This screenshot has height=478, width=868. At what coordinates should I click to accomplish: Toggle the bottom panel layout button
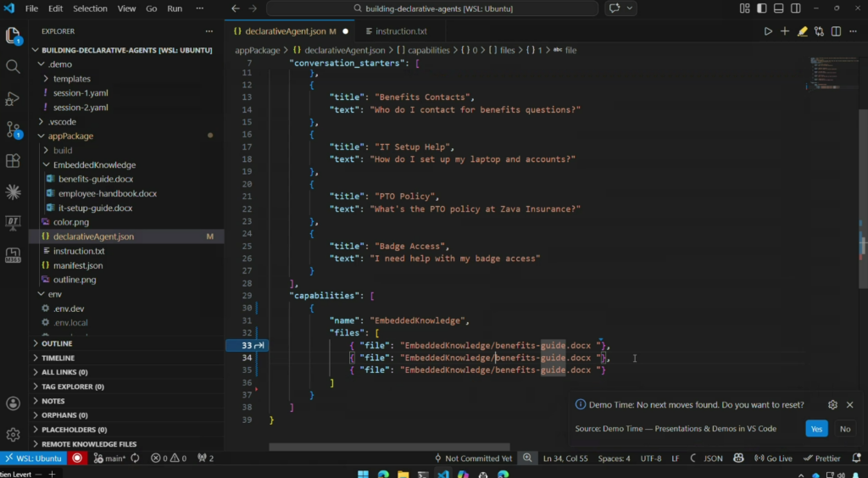pos(776,8)
